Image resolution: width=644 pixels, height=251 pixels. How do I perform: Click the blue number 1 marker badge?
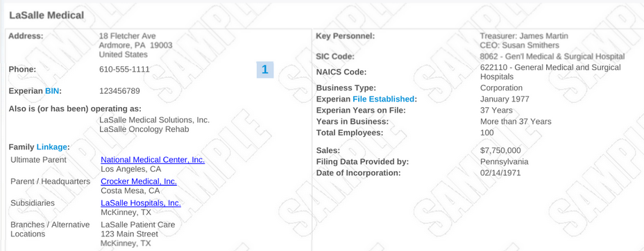point(265,70)
